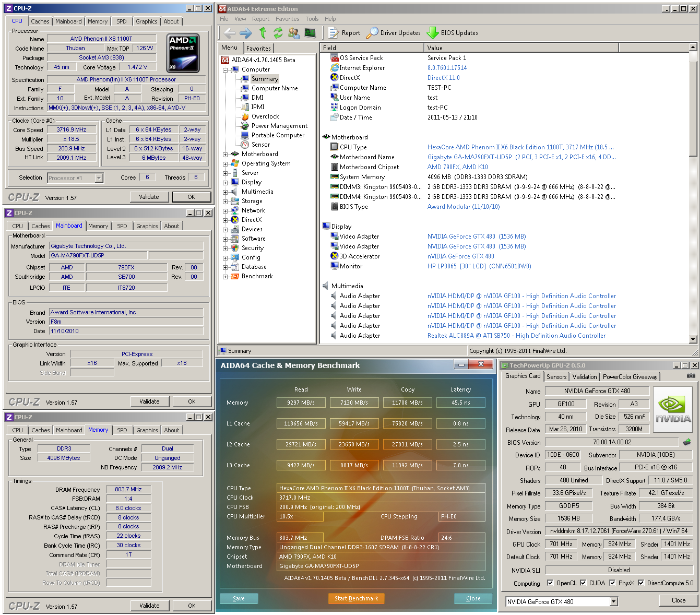Expand the Devices tree node
700x615 pixels.
(x=226, y=230)
